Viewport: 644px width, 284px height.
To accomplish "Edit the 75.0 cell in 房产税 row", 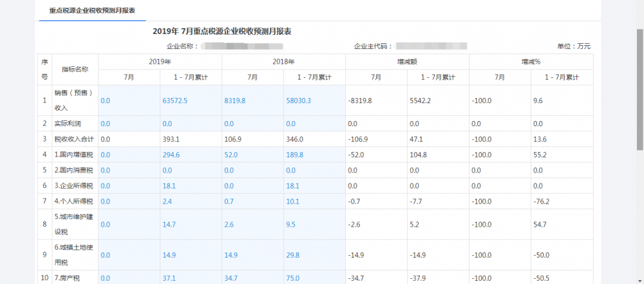I will tap(293, 278).
